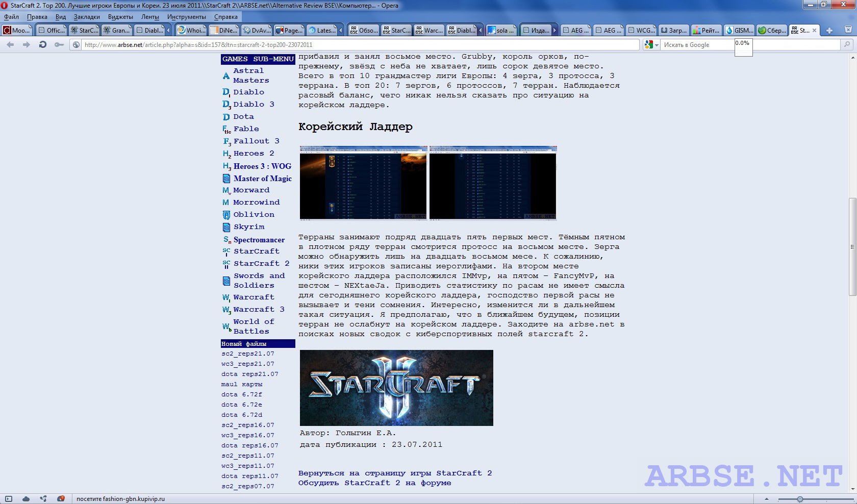Click the Opera Unite icon in status bar
The width and height of the screenshot is (857, 504).
43,499
